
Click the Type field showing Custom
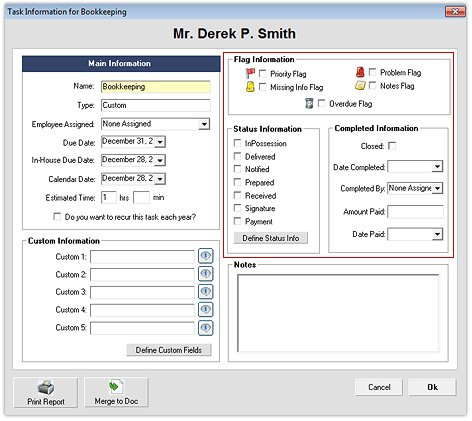coord(156,105)
